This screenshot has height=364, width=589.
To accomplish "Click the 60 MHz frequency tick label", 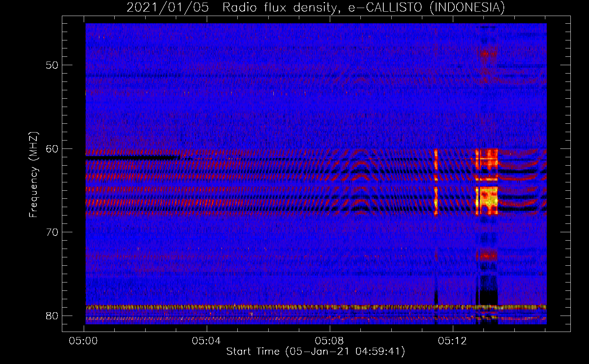I will [52, 149].
